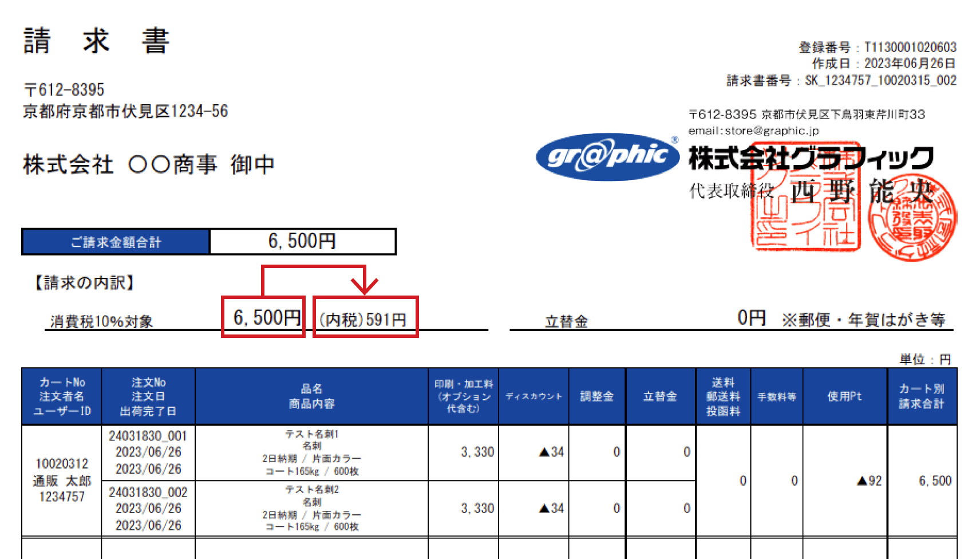Image resolution: width=980 pixels, height=559 pixels.
Task: Select cart number 10020312
Action: click(62, 463)
